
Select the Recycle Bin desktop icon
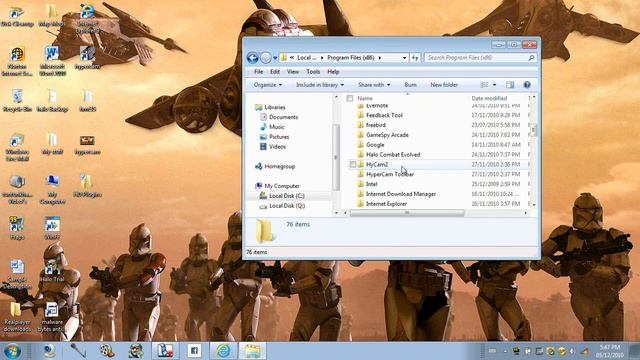pos(17,100)
